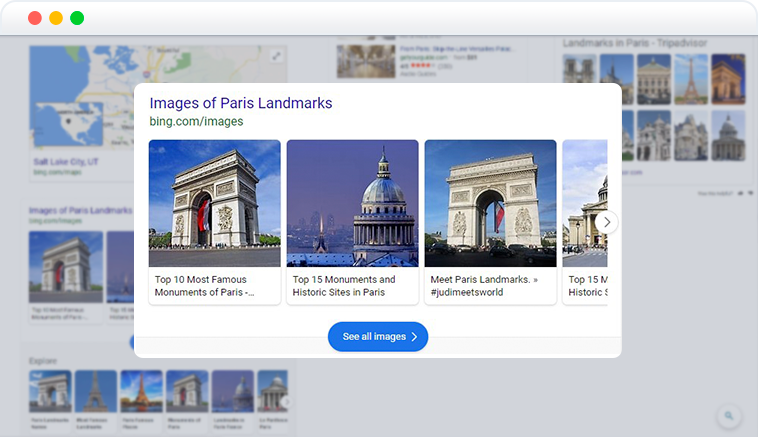
Task: Open the Images of Paris Landmarks heading link
Action: pyautogui.click(x=241, y=103)
